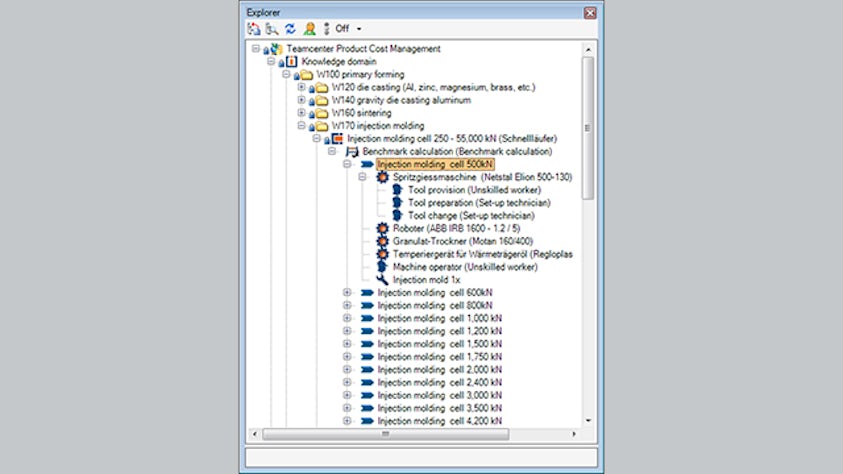Click the Knowledge domain info icon
The height and width of the screenshot is (474, 843).
point(291,62)
